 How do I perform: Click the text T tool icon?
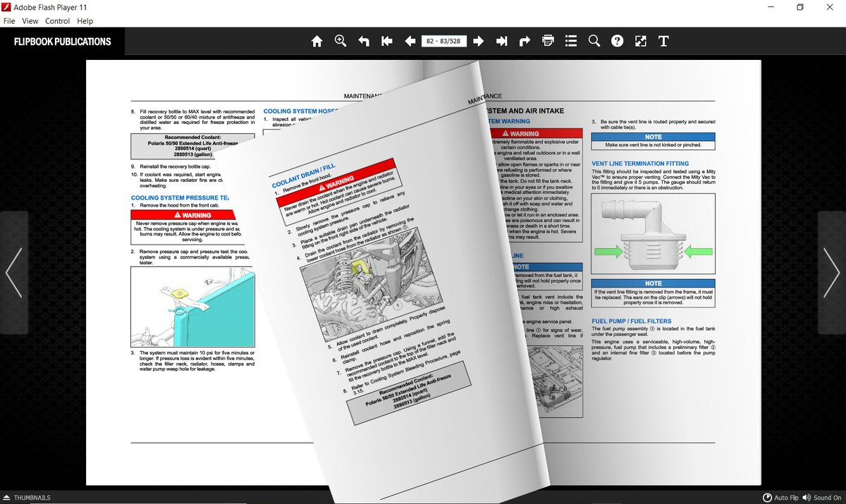[663, 42]
